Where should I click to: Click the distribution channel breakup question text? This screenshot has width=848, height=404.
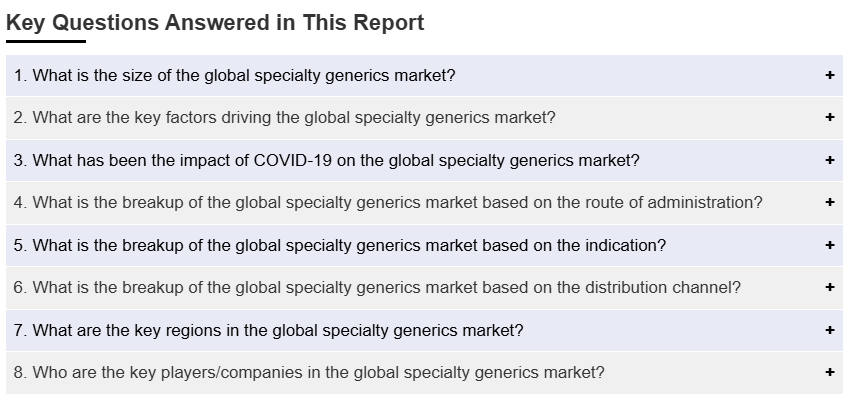coord(377,288)
